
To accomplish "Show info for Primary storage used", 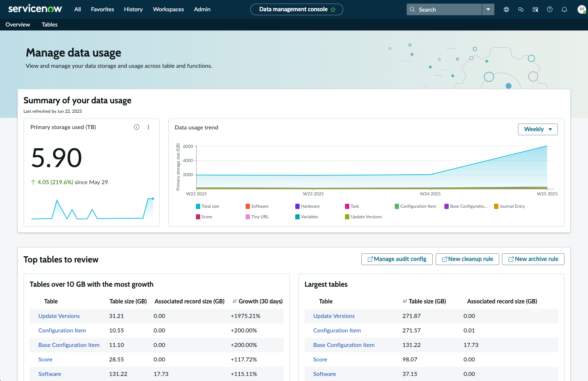I will [137, 127].
